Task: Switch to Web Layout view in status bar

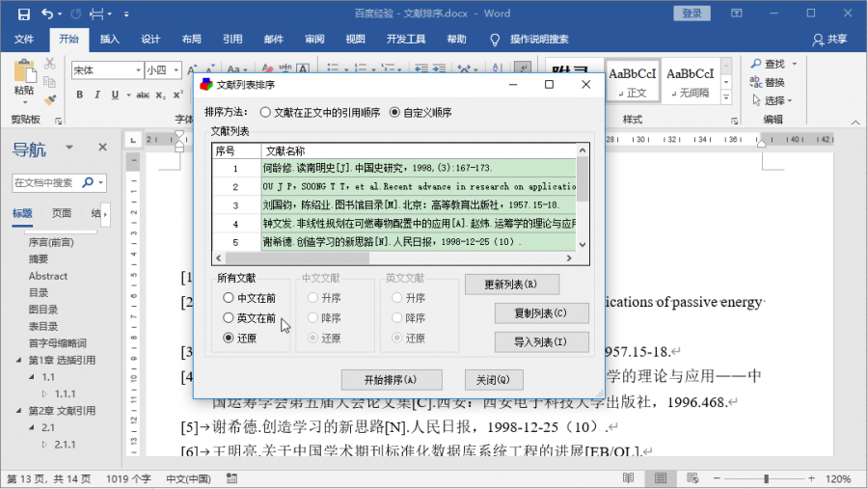Action: point(692,478)
